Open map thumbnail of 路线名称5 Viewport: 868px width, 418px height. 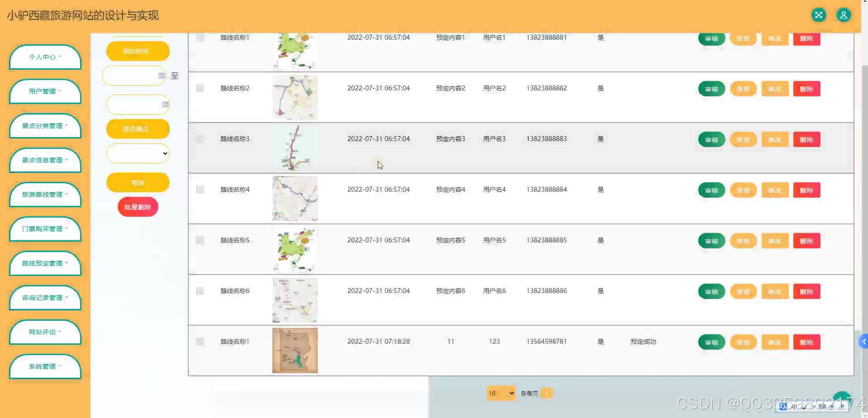tap(295, 249)
